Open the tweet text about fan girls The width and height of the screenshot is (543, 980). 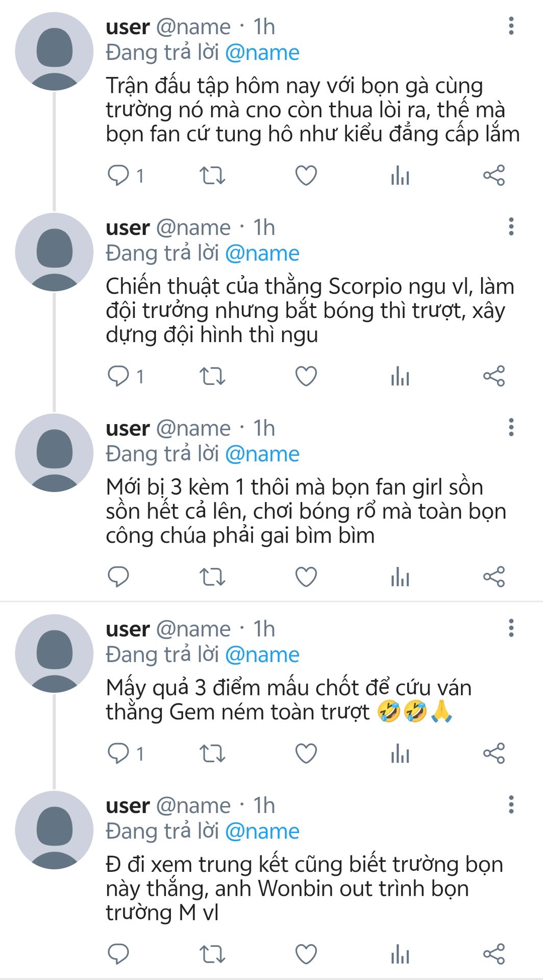[306, 511]
